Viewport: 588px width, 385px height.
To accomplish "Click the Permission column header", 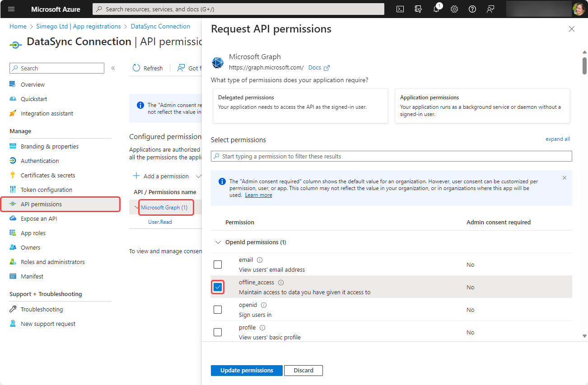I will (240, 222).
